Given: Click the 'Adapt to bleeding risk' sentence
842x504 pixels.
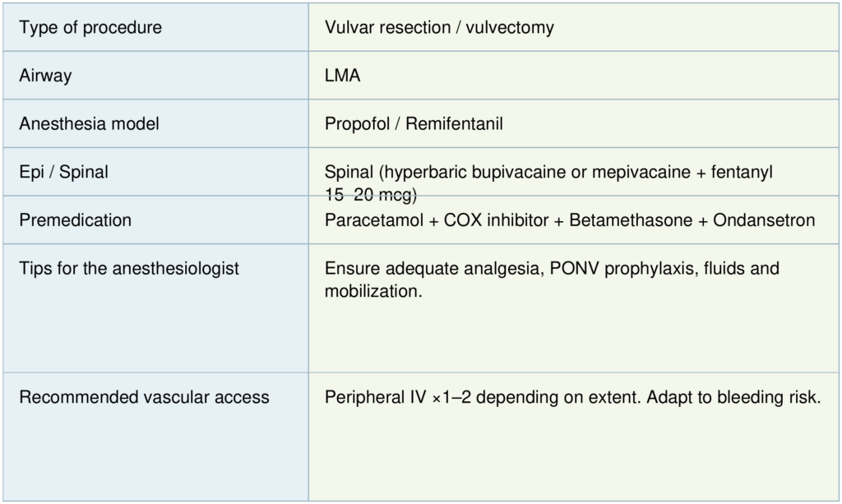Looking at the screenshot, I should (x=733, y=398).
